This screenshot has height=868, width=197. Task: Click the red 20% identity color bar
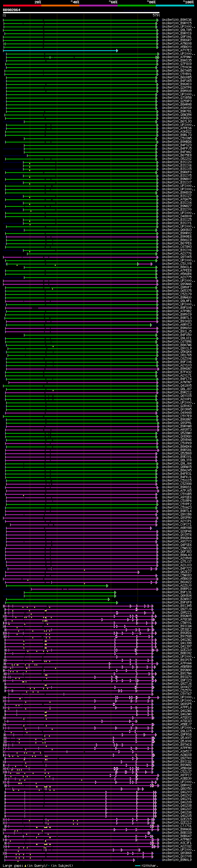pos(22,6)
